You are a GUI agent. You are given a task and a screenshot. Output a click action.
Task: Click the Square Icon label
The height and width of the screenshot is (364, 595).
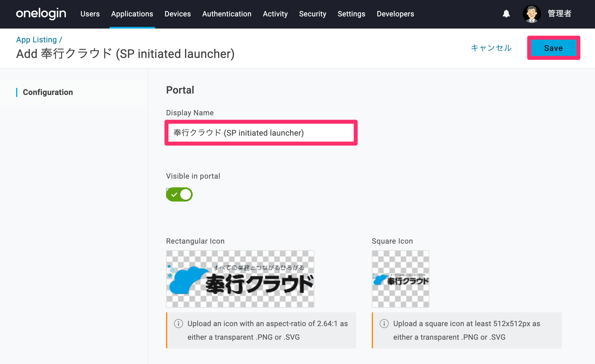tap(392, 241)
